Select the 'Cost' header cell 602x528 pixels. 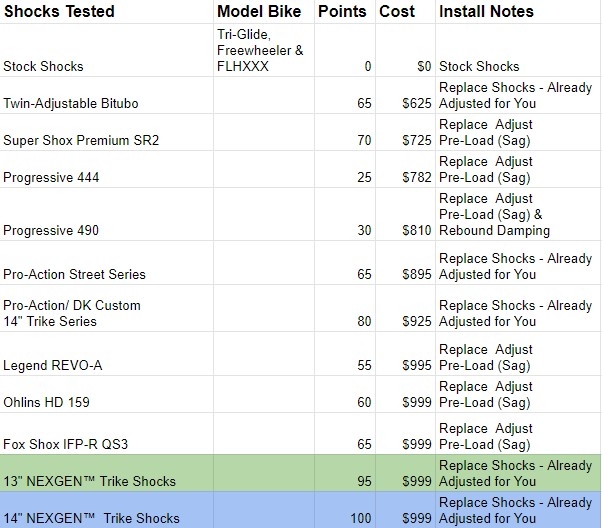(x=405, y=12)
